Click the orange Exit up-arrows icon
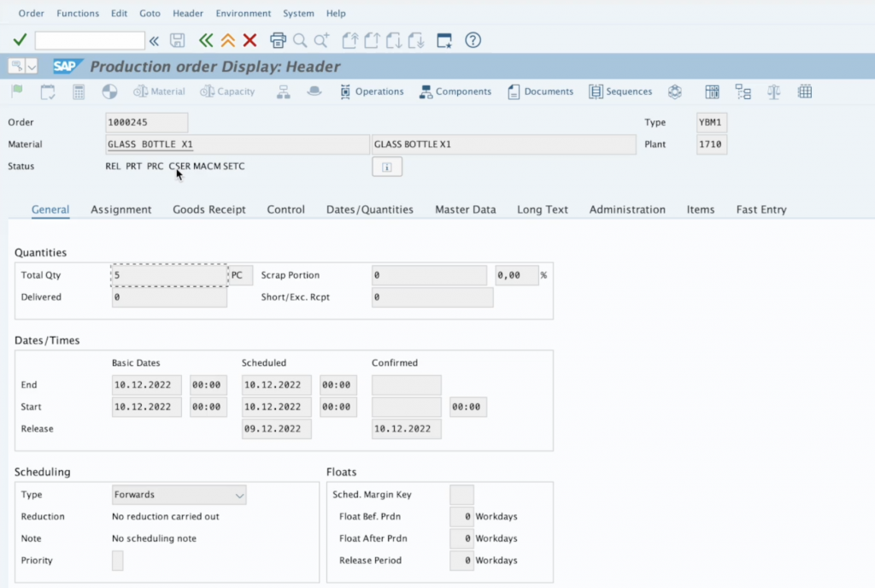 pyautogui.click(x=227, y=40)
